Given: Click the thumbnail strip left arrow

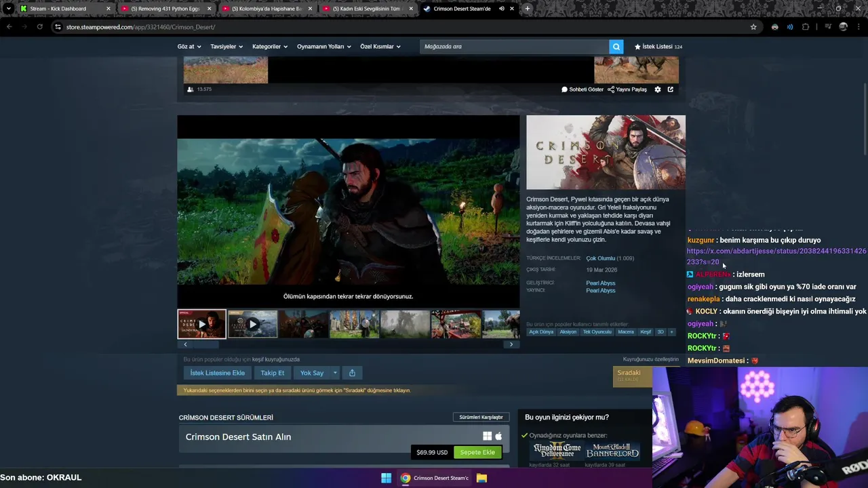Looking at the screenshot, I should click(185, 344).
